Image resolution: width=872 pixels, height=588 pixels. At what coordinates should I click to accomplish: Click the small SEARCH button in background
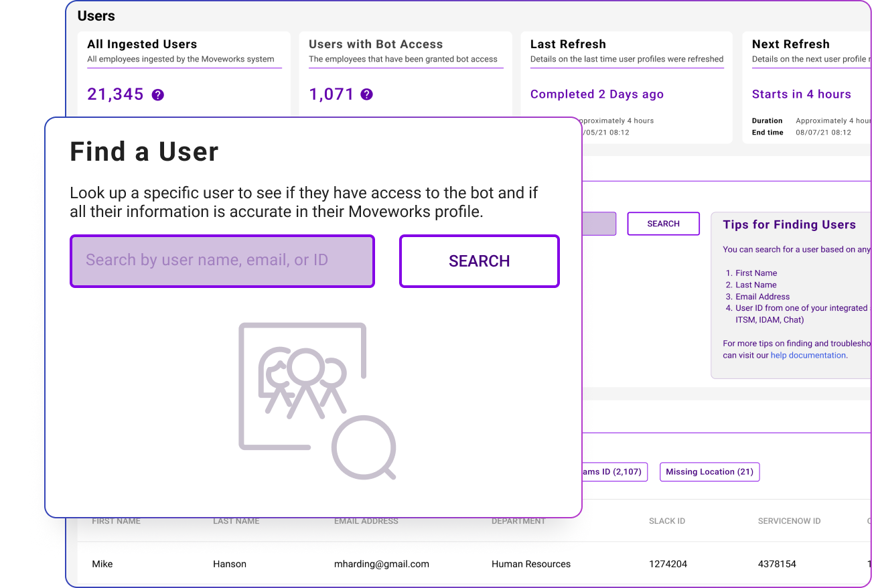click(x=663, y=224)
